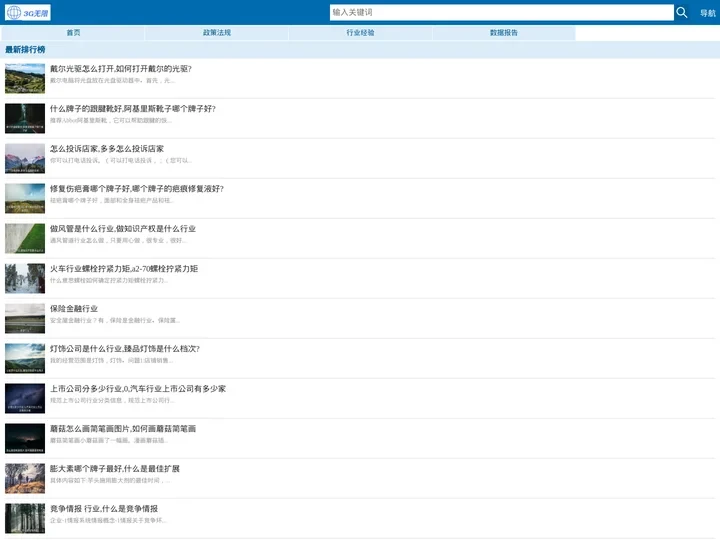
Task: Focus the 输入关键词 search field
Action: tap(501, 12)
